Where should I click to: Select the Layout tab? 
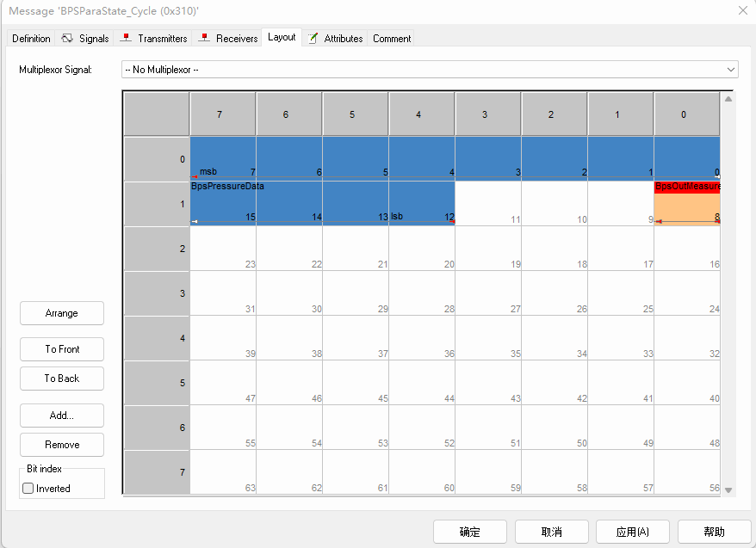[x=282, y=37]
